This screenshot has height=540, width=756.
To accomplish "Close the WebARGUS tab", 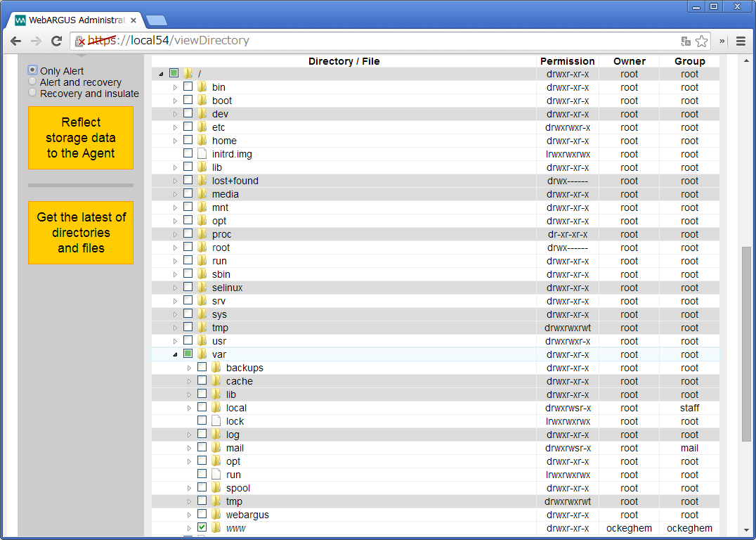I will [x=133, y=20].
